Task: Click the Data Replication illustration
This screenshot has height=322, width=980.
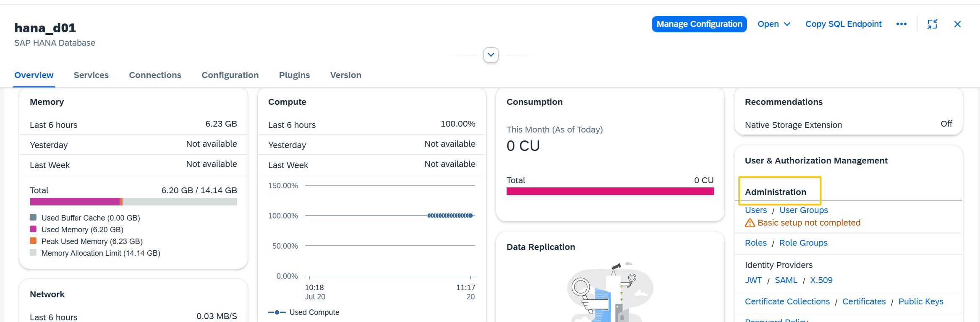Action: pos(610,293)
